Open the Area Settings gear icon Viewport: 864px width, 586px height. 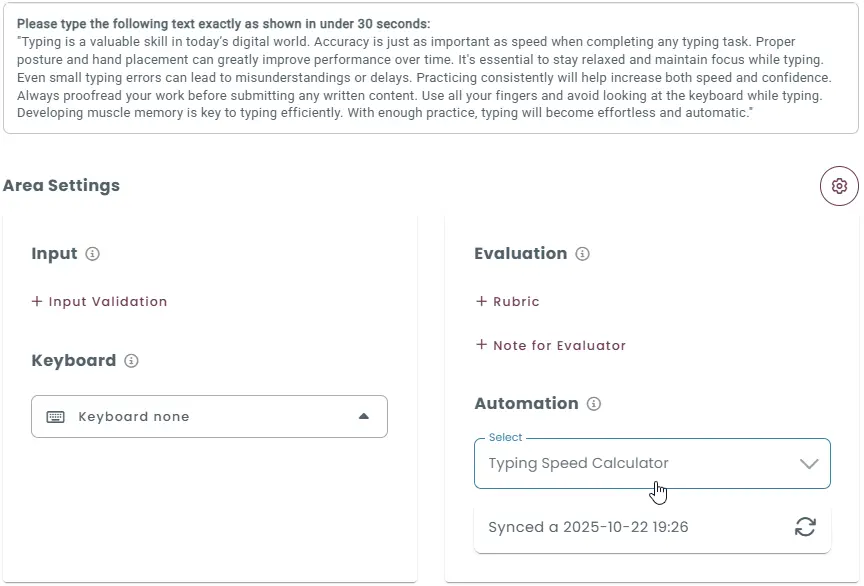click(839, 186)
